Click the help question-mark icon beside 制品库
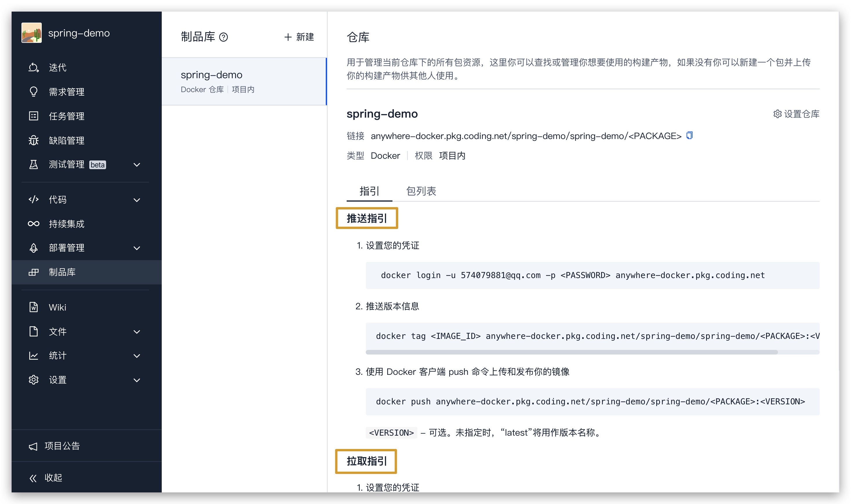851x504 pixels. [x=223, y=37]
